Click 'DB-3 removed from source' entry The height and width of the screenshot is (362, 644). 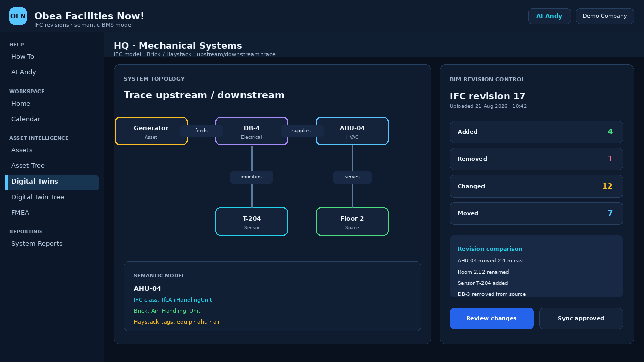pyautogui.click(x=492, y=294)
